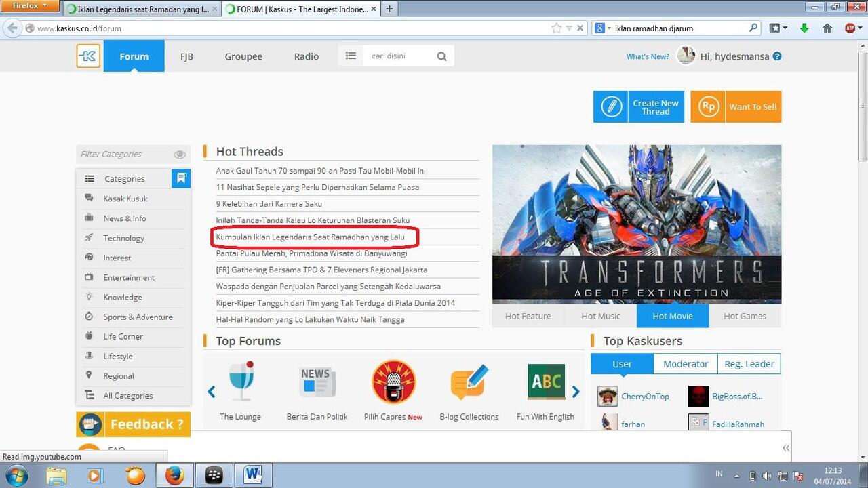The width and height of the screenshot is (868, 488).
Task: Bookmark page with star icon in address bar
Action: 557,28
